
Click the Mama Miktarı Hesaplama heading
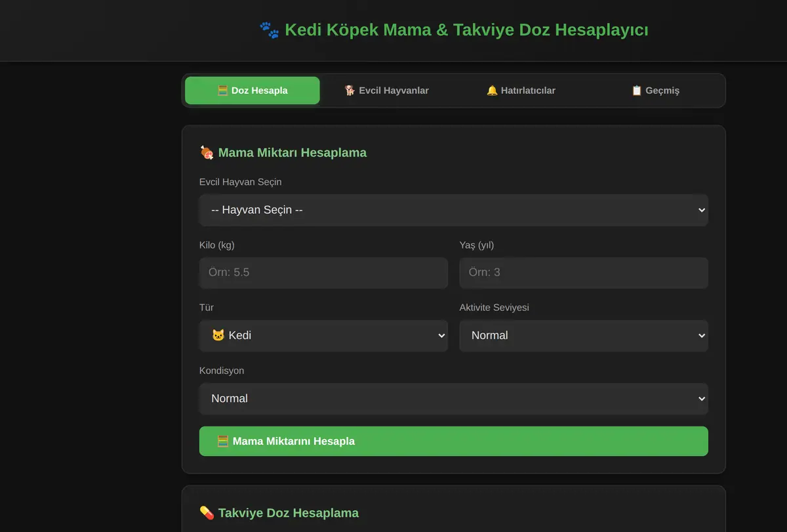coord(293,153)
